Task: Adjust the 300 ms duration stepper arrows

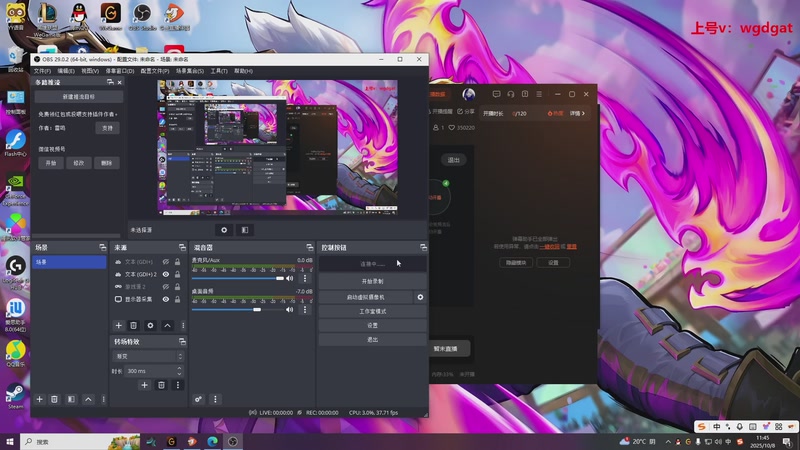Action: (x=179, y=371)
